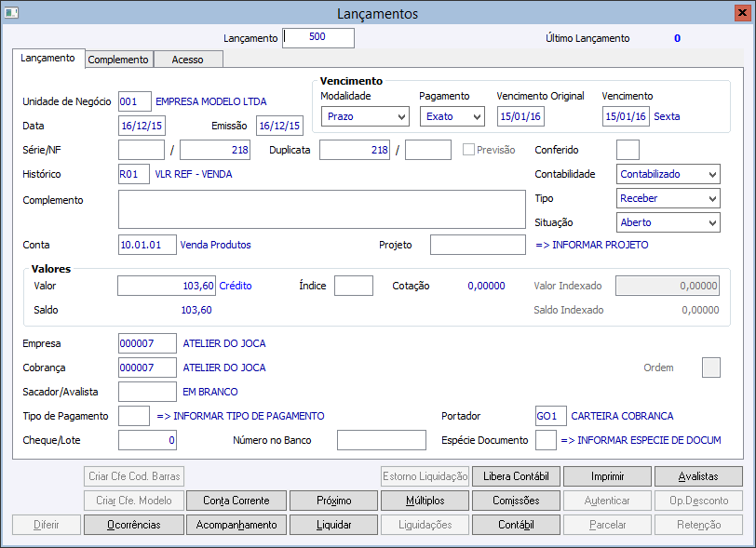This screenshot has height=548, width=756.
Task: Focus the Projeto input field
Action: pos(478,245)
